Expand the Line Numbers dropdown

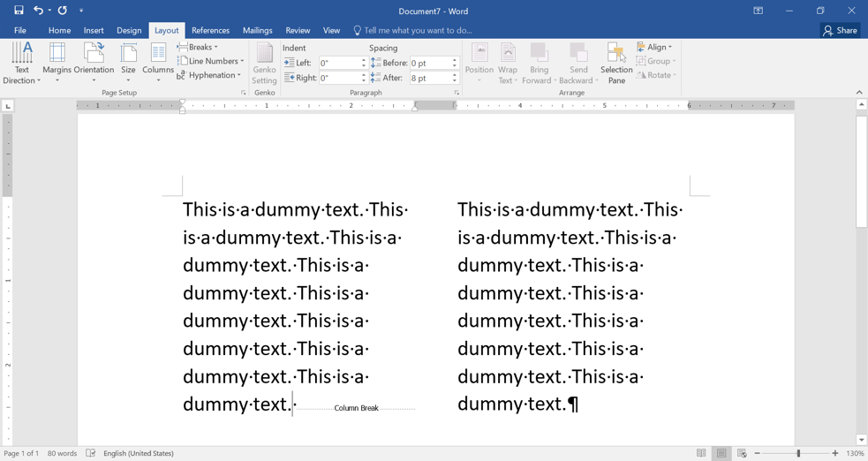click(x=211, y=61)
